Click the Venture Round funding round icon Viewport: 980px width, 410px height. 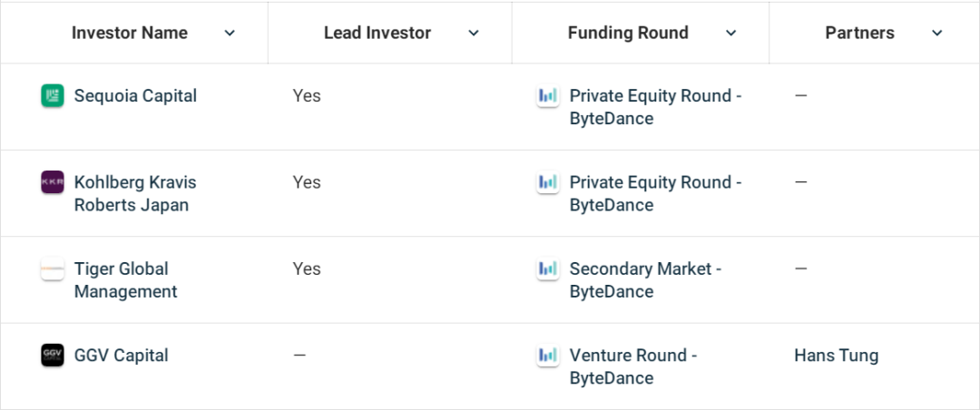[547, 356]
